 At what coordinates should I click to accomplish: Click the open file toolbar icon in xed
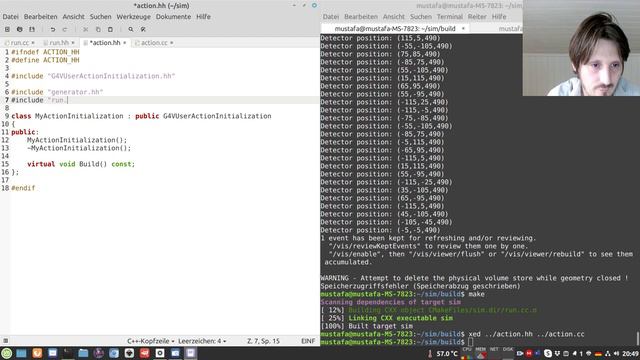[20, 29]
